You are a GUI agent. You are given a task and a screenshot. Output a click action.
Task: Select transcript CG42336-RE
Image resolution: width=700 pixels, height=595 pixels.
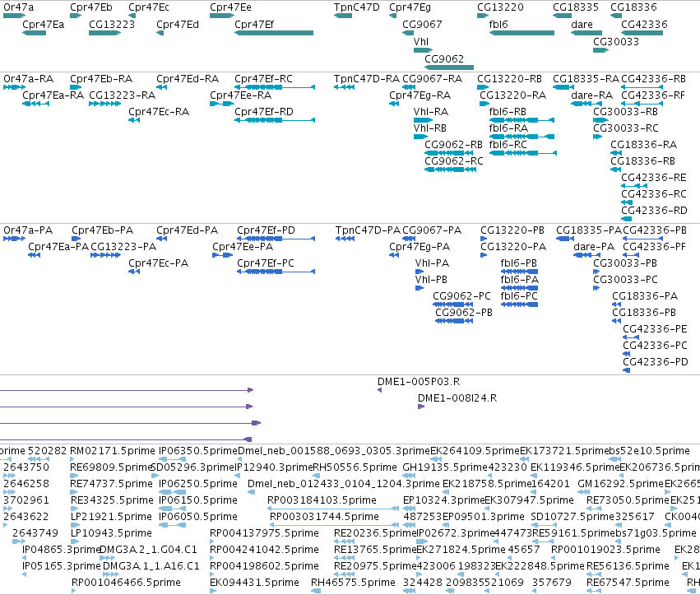pyautogui.click(x=634, y=186)
